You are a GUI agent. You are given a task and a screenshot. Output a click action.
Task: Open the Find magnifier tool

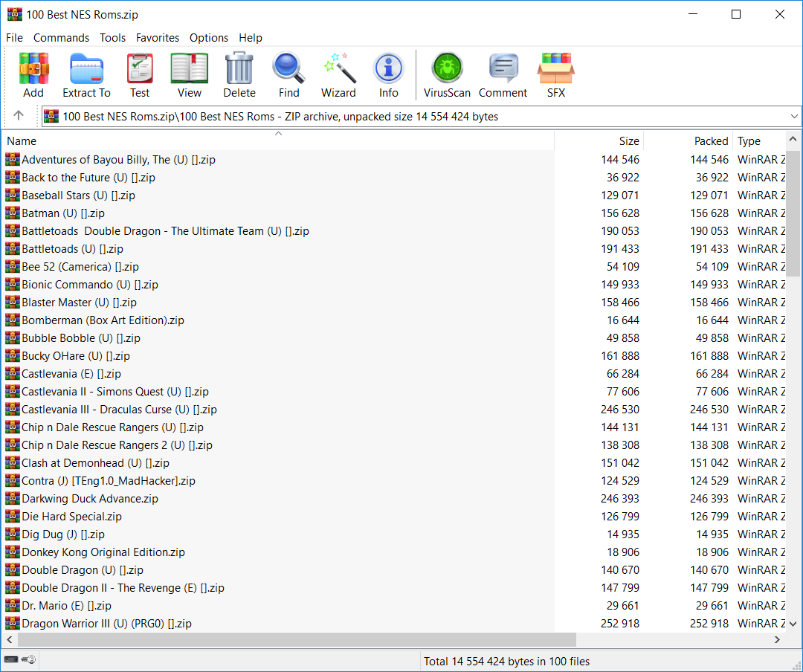click(x=288, y=75)
